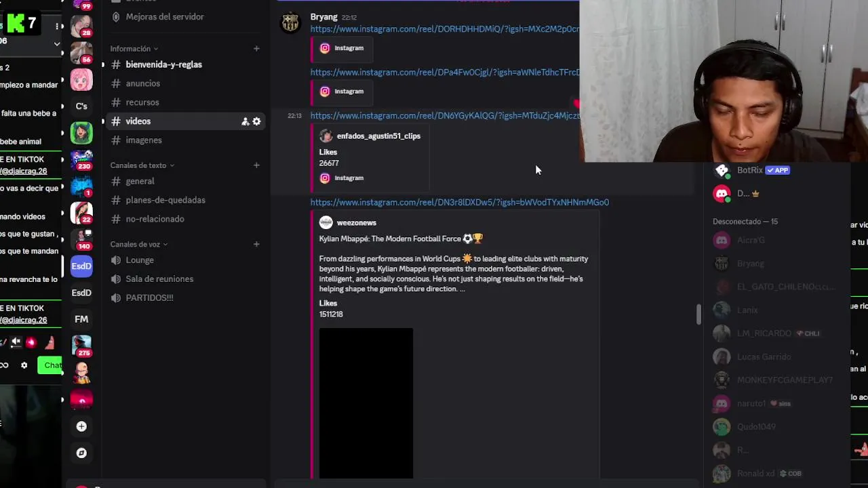Open the DN3r8IDXDw5 Instagram reel link
This screenshot has width=868, height=488.
coord(459,202)
